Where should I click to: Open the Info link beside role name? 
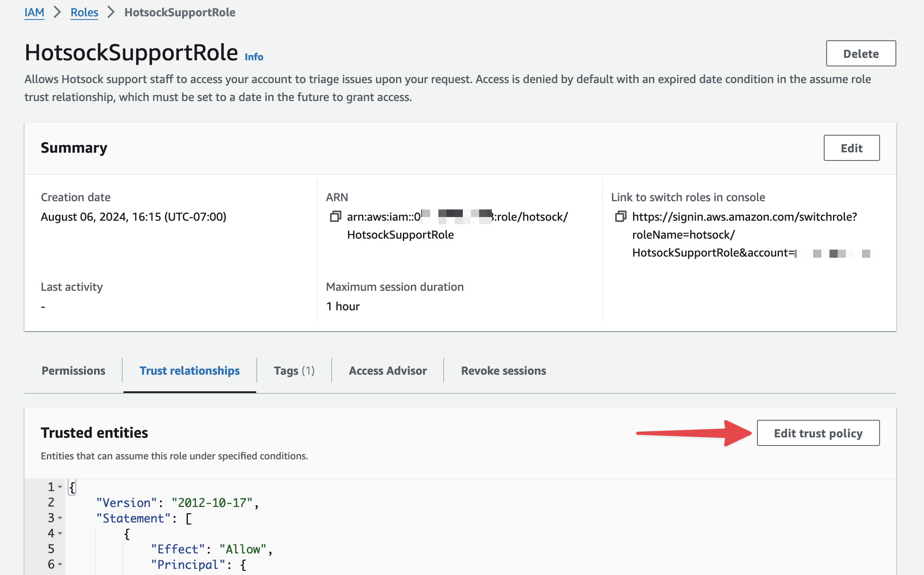point(254,57)
